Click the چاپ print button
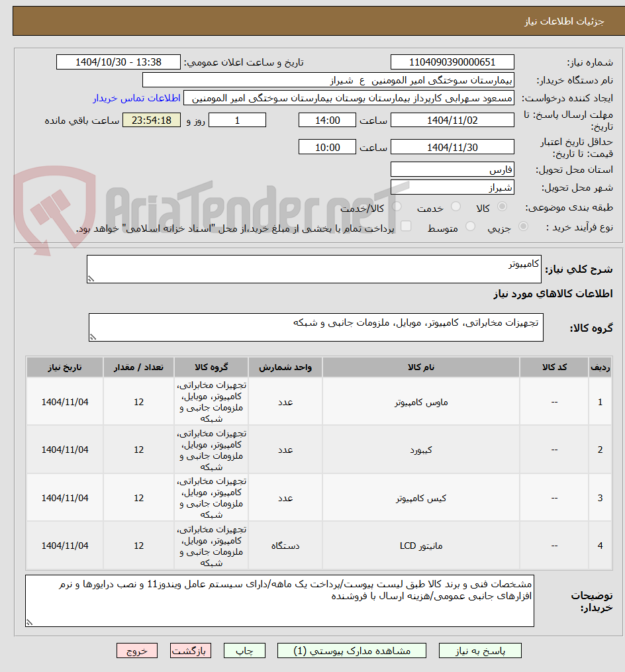The image size is (625, 672). point(244,651)
